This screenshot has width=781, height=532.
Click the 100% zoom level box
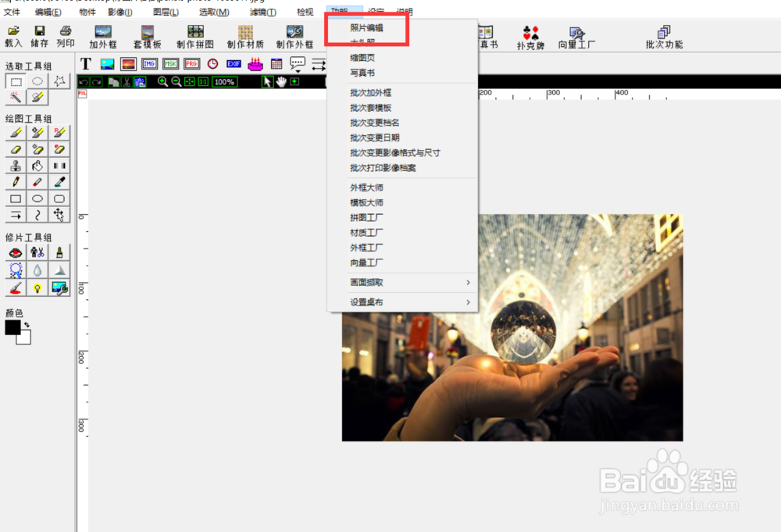[225, 82]
